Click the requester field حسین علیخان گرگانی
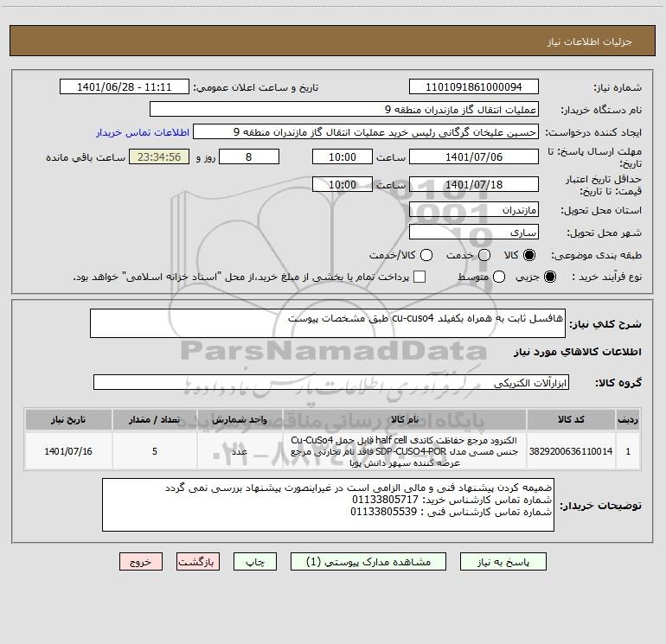This screenshot has height=644, width=666. [366, 131]
